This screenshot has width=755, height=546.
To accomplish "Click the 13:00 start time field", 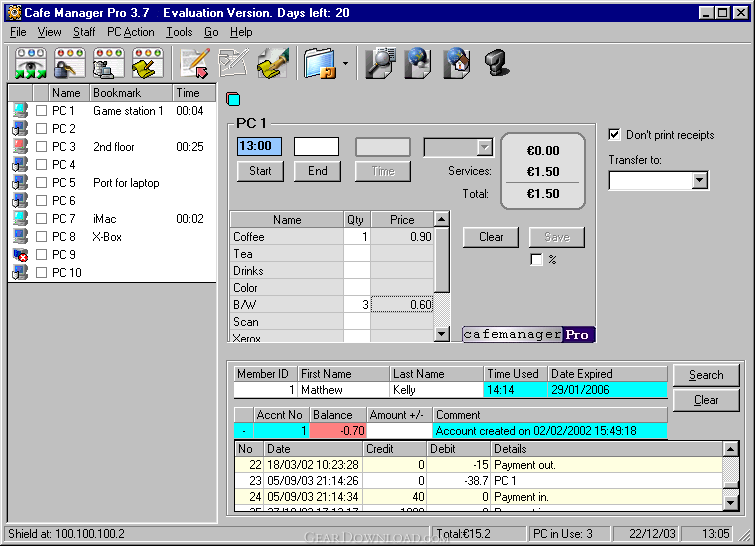I will point(260,146).
